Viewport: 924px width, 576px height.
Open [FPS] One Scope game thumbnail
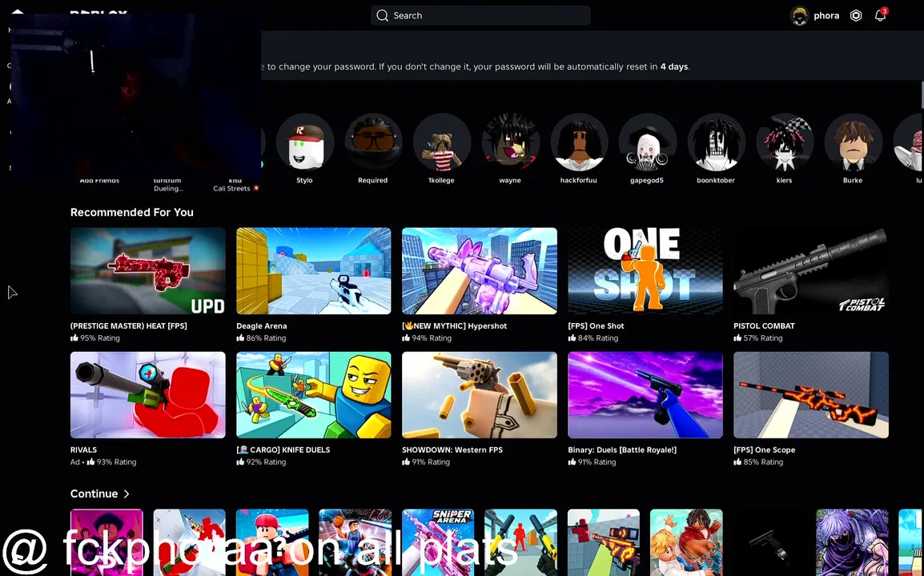pos(811,395)
